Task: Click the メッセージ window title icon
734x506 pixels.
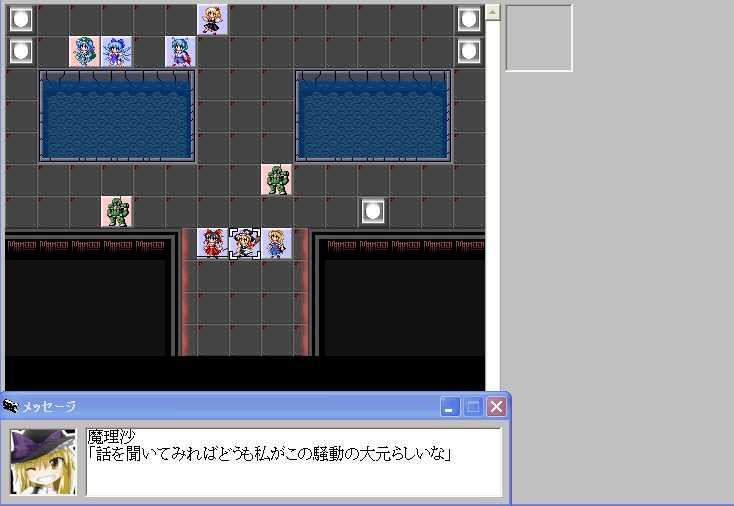Action: pyautogui.click(x=10, y=406)
